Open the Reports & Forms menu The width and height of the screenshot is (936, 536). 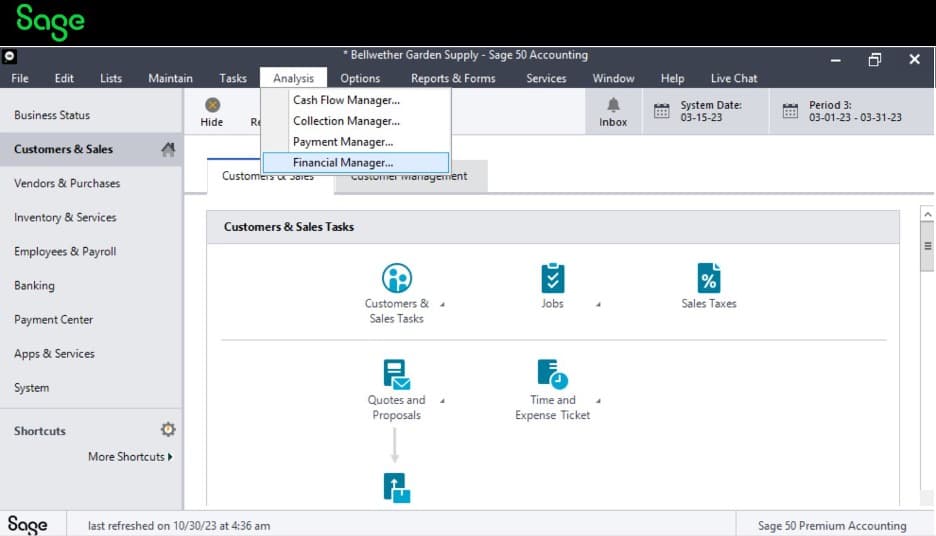[x=453, y=78]
